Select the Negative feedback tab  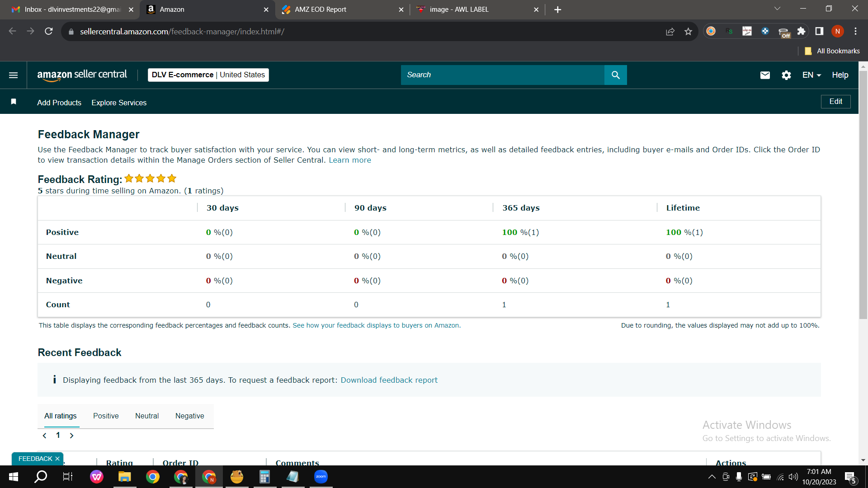tap(189, 416)
